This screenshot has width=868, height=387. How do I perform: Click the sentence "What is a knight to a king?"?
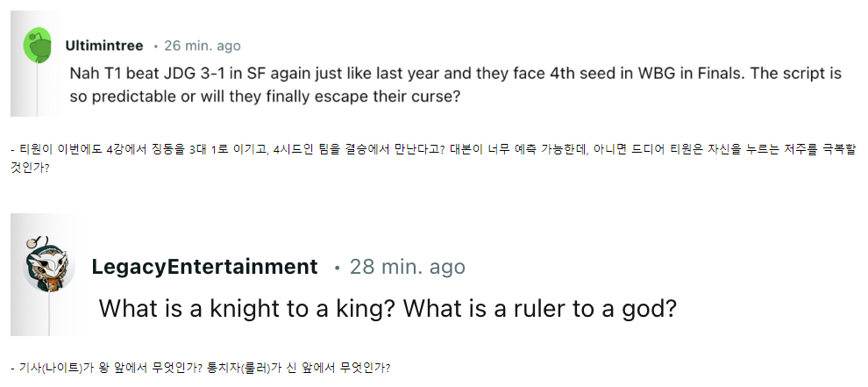click(x=249, y=308)
